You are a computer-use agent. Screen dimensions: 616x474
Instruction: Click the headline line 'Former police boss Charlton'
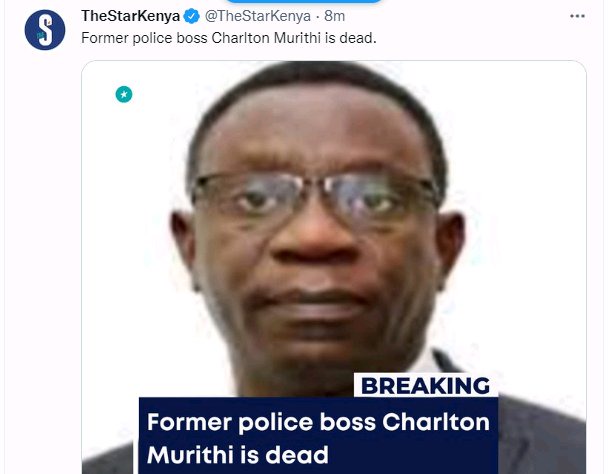[x=318, y=422]
